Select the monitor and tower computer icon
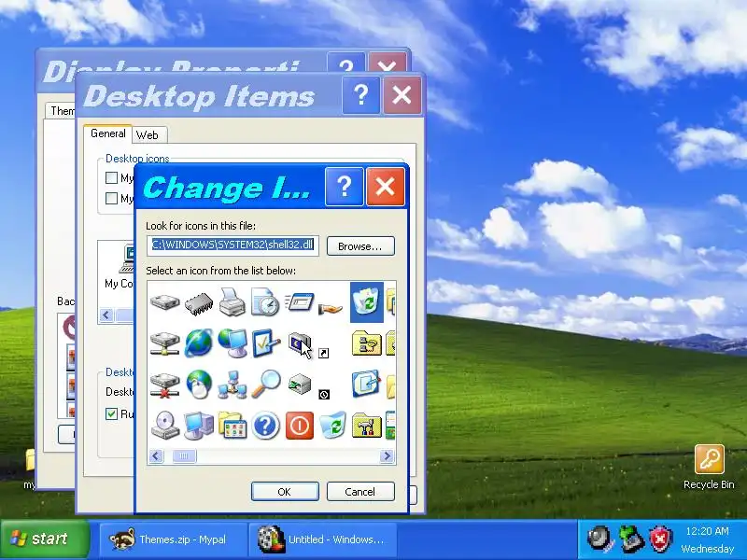This screenshot has width=747, height=560. click(199, 426)
